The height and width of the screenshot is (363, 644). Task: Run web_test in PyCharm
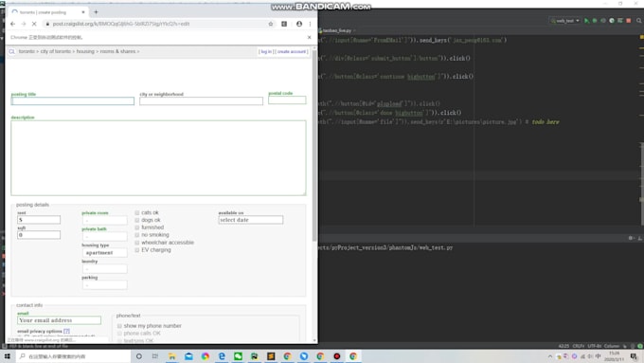pyautogui.click(x=586, y=21)
